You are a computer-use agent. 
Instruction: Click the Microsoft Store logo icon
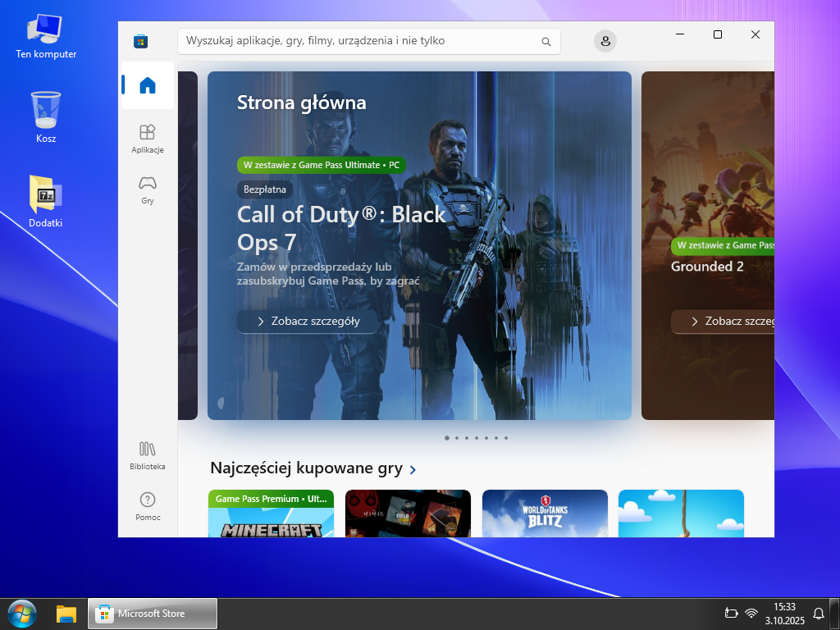click(141, 41)
